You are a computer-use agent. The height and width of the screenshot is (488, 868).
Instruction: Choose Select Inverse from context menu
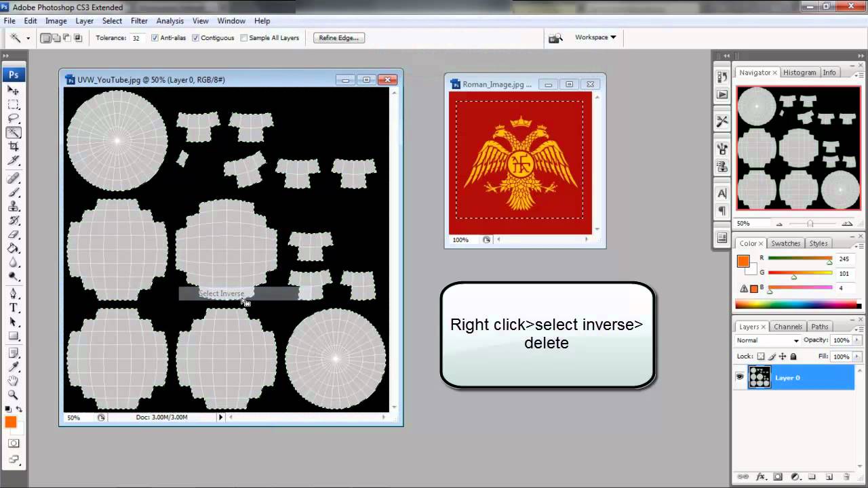(239, 293)
